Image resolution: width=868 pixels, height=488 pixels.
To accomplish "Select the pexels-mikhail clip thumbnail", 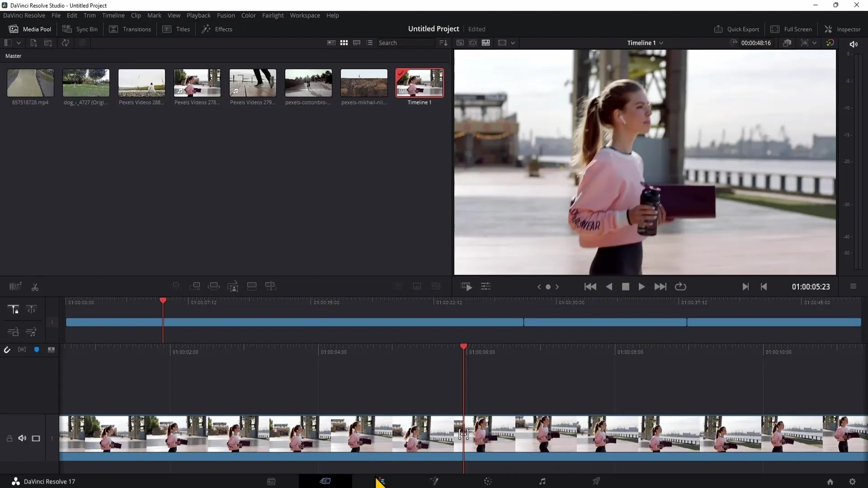I will click(x=364, y=83).
